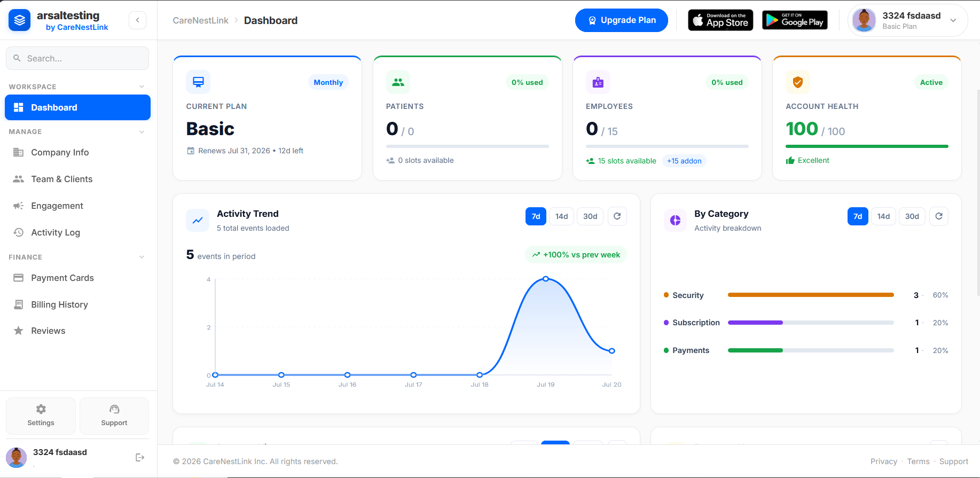
Task: Open Support from the sidebar bottom
Action: pos(114,416)
